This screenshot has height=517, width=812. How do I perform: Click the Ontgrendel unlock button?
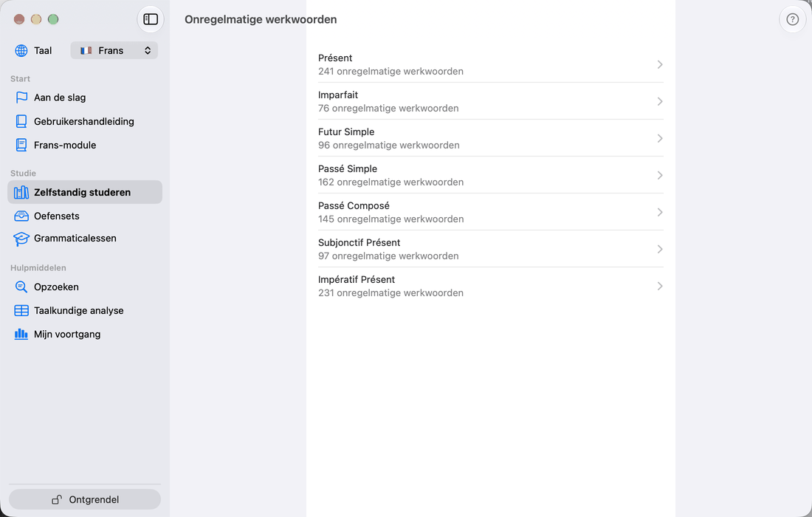pos(85,499)
